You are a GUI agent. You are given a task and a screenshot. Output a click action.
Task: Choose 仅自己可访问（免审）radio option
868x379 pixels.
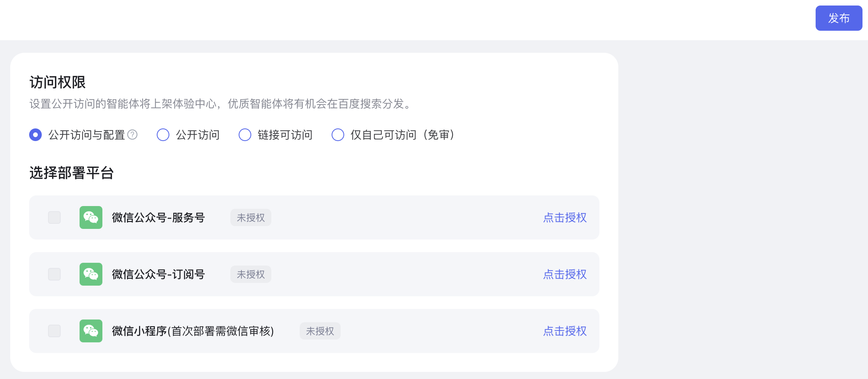click(x=338, y=135)
